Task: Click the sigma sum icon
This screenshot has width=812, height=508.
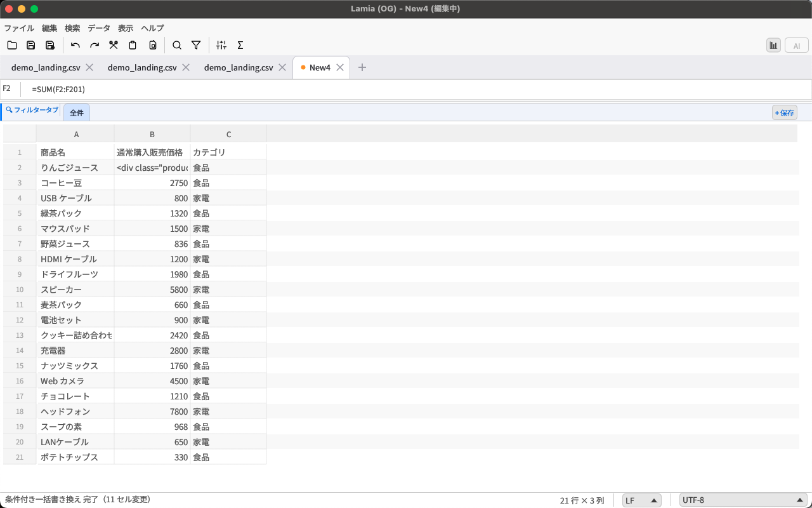Action: [x=240, y=45]
